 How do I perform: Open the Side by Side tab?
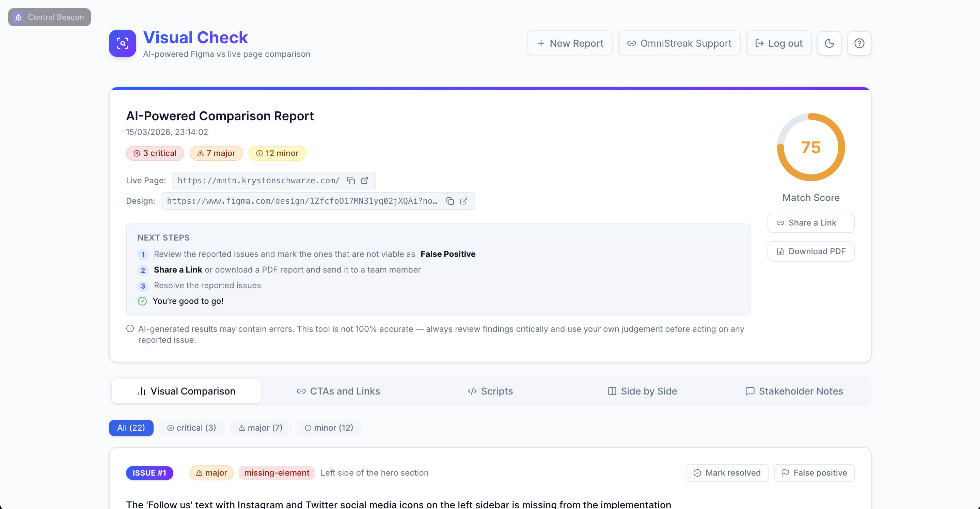point(642,391)
